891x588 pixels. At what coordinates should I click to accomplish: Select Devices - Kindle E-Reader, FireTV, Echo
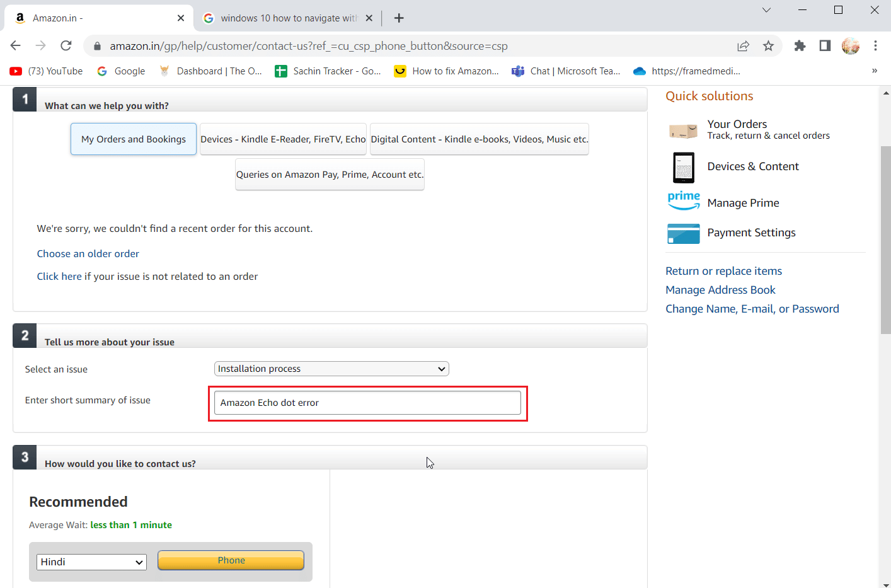(x=283, y=139)
